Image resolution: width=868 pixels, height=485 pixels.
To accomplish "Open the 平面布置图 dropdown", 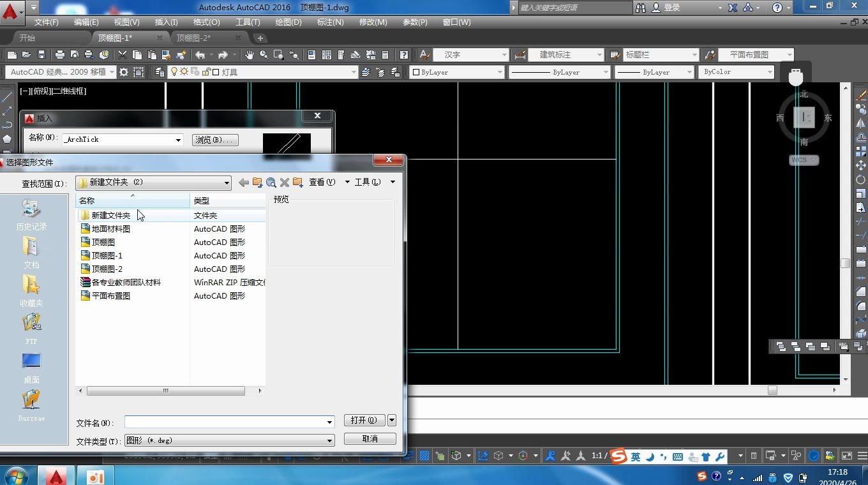I will (789, 55).
